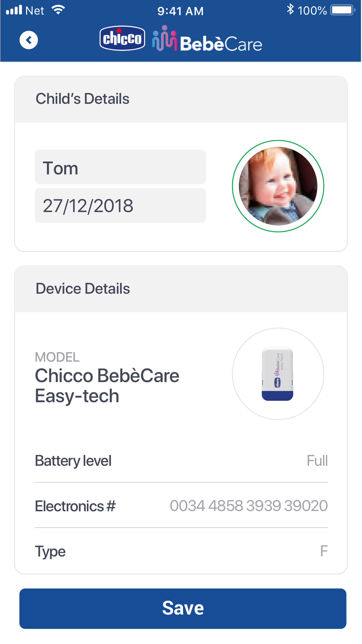
Task: Tap the back arrow button
Action: click(29, 40)
